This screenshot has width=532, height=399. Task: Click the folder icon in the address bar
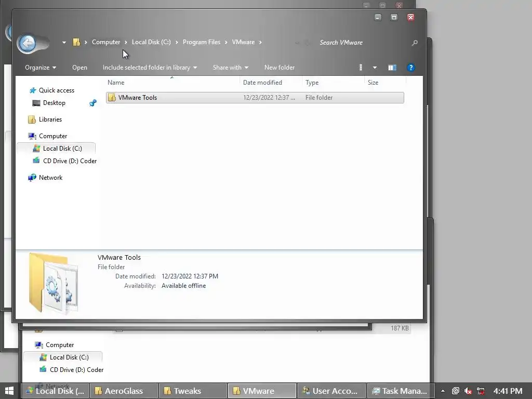pos(77,42)
